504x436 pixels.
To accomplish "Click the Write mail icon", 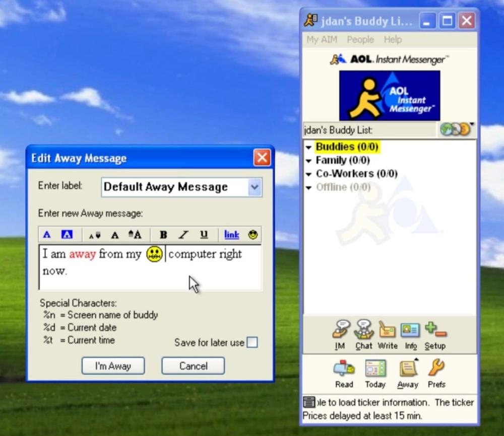I will point(387,330).
